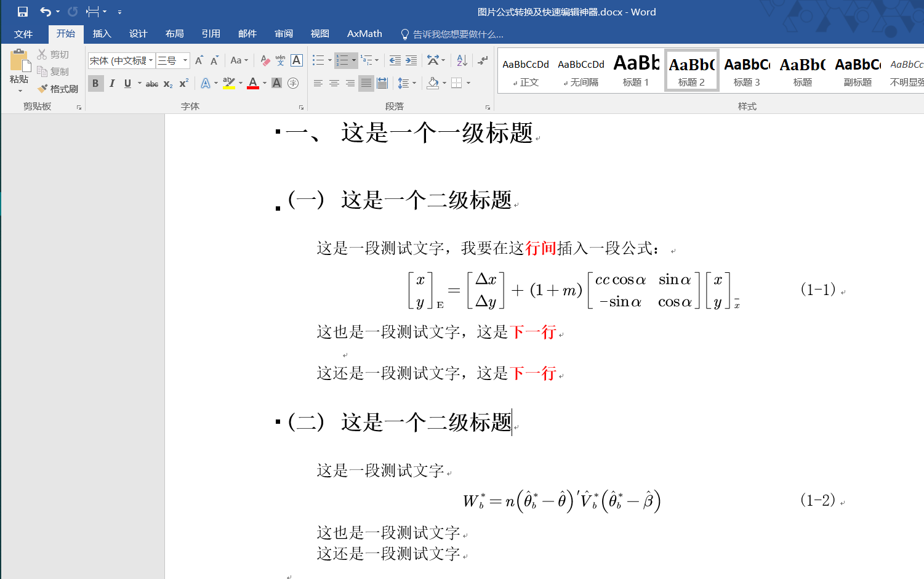Switch to the References (引用) tab
Screen dimensions: 924x579
point(211,34)
